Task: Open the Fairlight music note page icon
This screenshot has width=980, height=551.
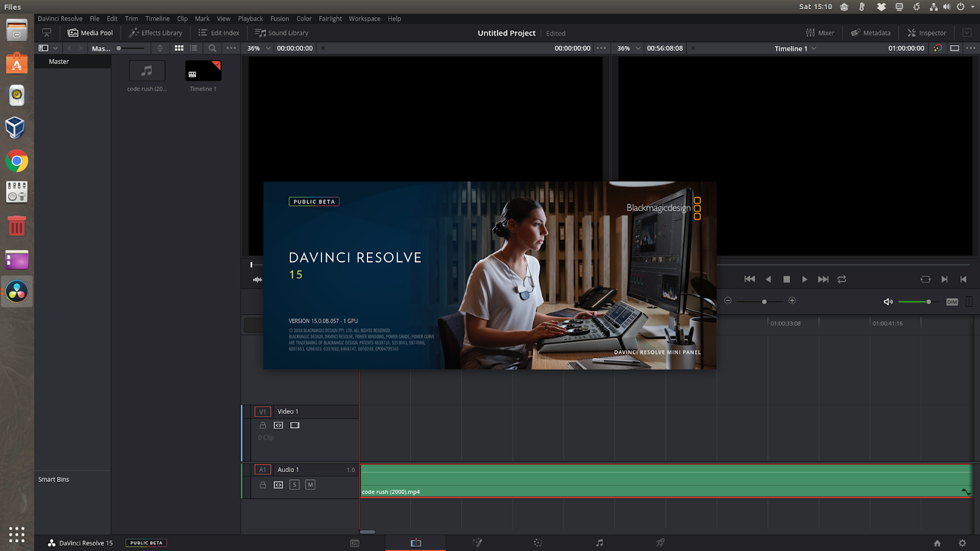Action: point(600,543)
